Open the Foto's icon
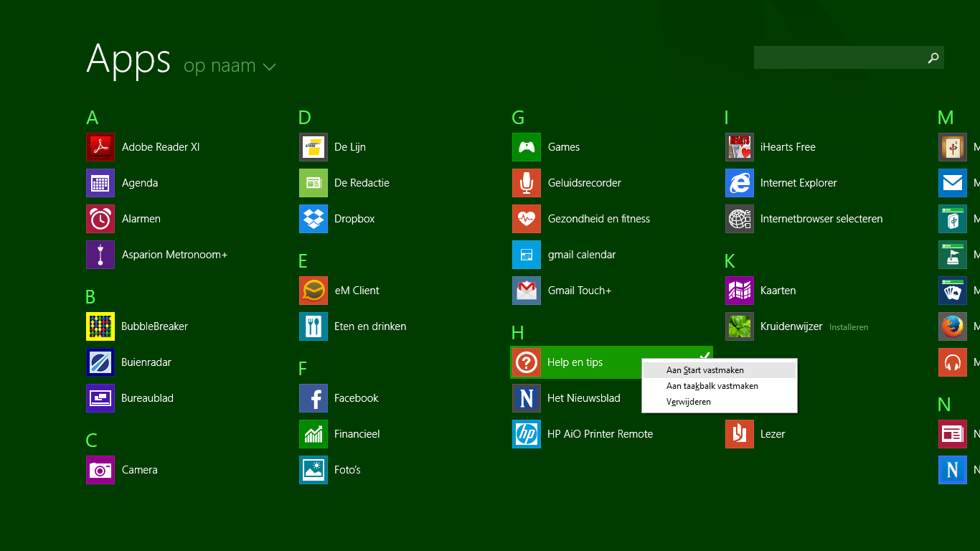 pos(314,470)
